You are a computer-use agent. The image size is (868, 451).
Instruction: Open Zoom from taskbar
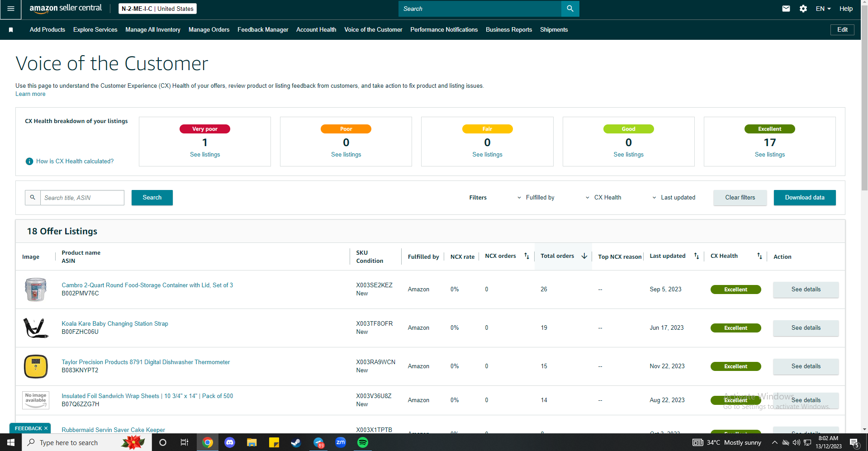(341, 442)
